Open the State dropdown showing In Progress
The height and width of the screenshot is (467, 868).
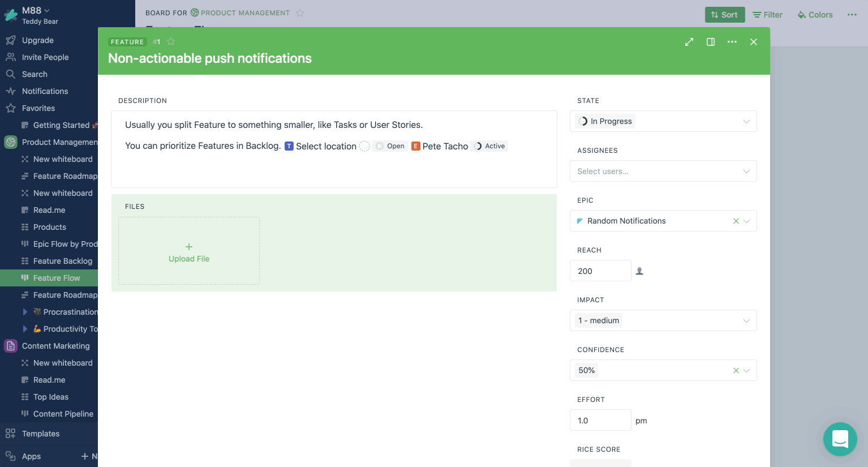[x=663, y=121]
